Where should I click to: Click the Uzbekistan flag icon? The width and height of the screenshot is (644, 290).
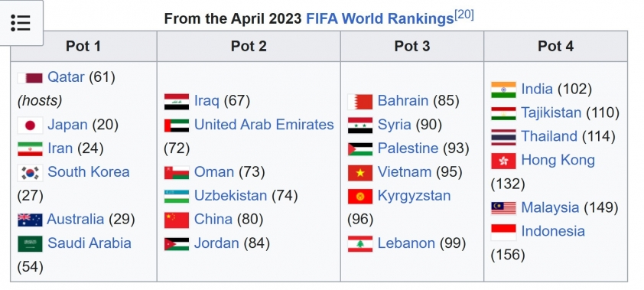[x=177, y=196]
